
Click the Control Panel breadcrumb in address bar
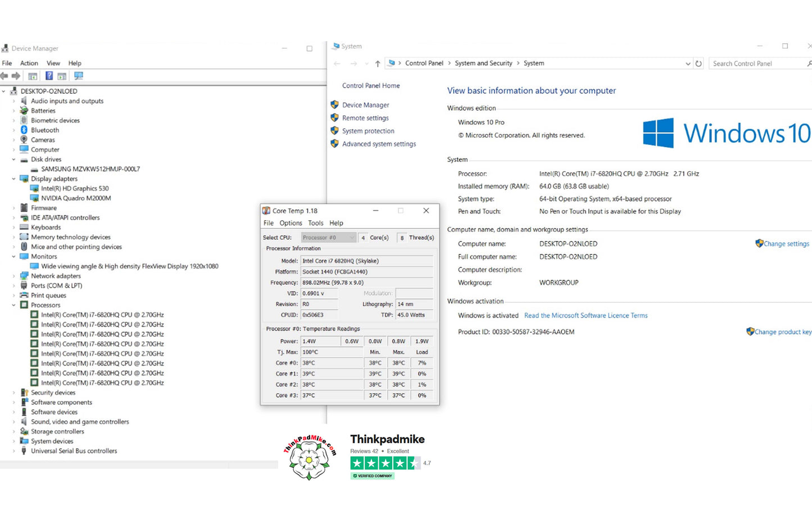click(x=424, y=63)
